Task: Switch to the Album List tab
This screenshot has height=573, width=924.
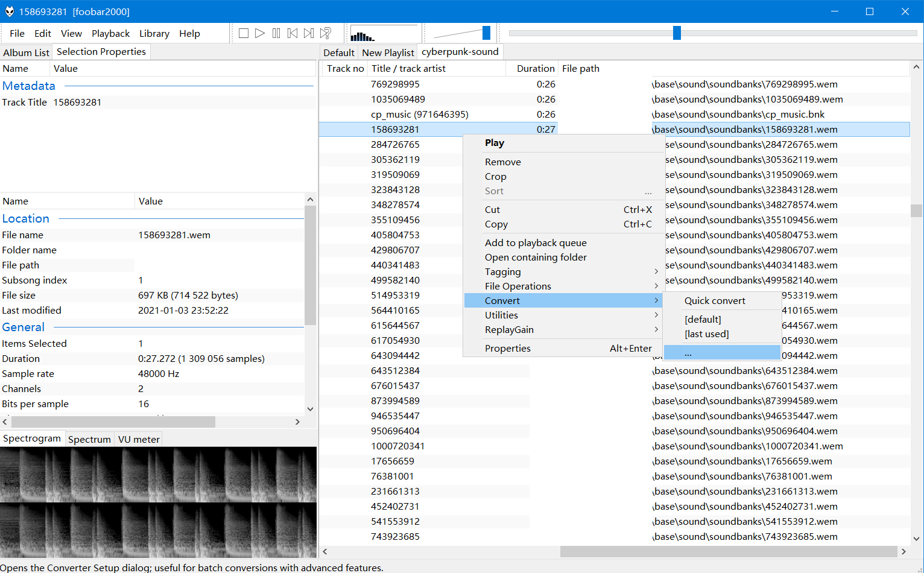Action: (x=26, y=52)
